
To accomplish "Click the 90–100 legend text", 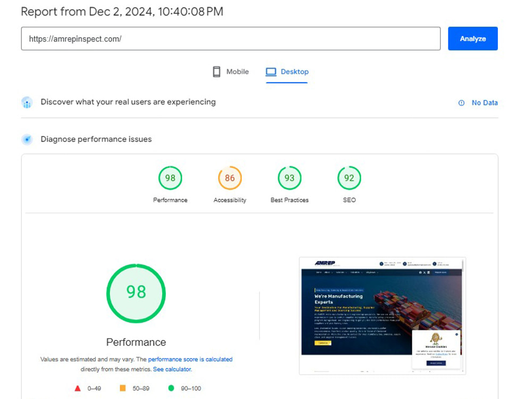I will click(190, 388).
